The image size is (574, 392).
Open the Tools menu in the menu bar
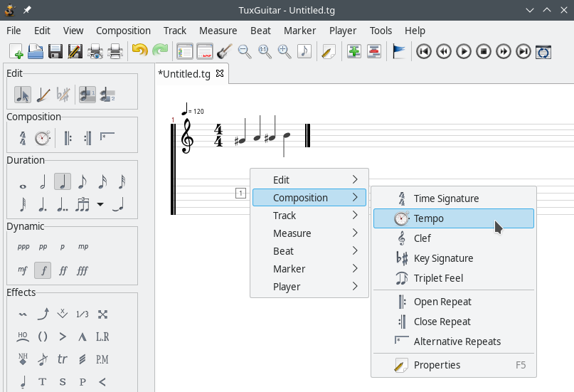[x=381, y=31]
